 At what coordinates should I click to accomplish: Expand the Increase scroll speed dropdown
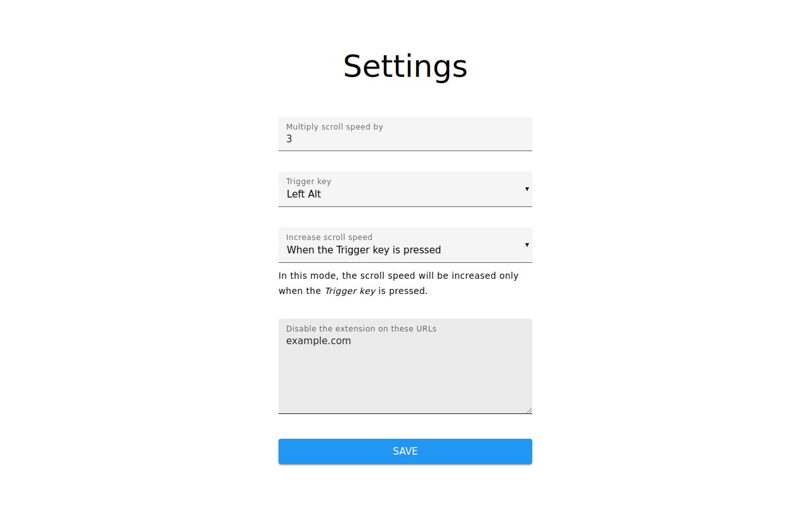(x=405, y=245)
